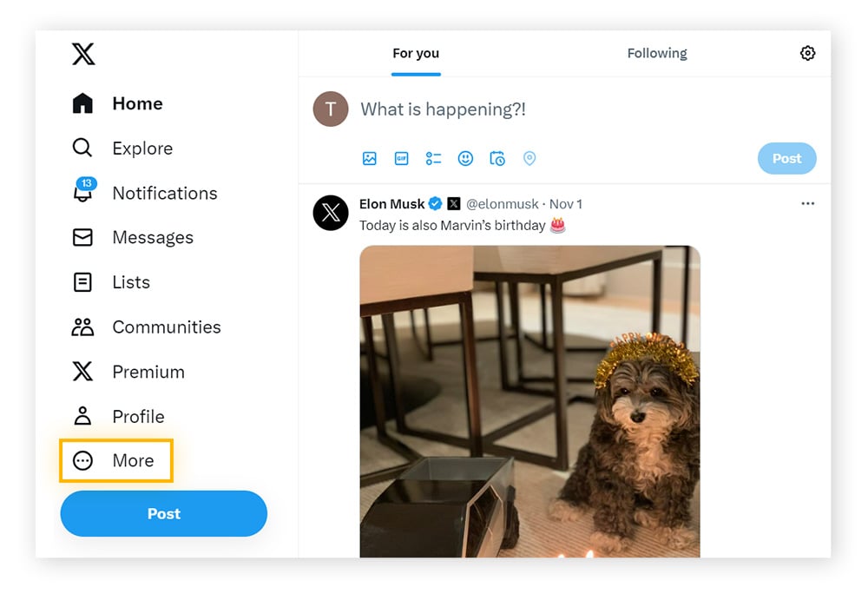Click Elon Musk's verified checkmark badge

point(434,203)
